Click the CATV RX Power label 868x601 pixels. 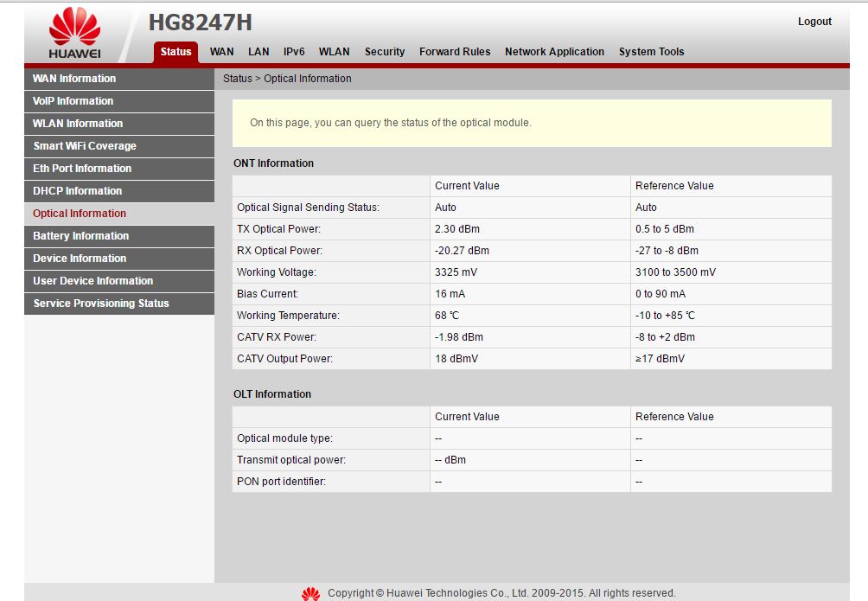tap(277, 337)
